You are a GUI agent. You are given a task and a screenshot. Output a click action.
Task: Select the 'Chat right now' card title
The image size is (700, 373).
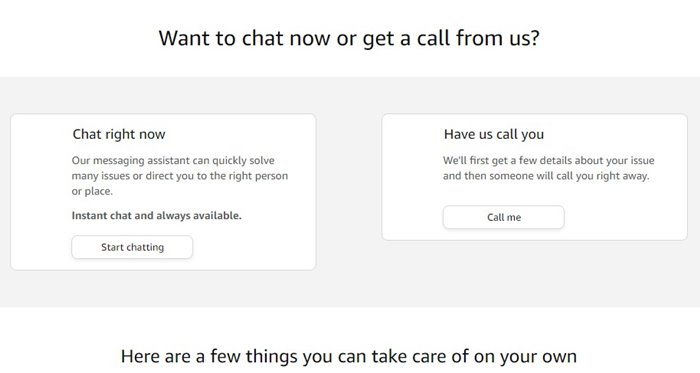119,134
